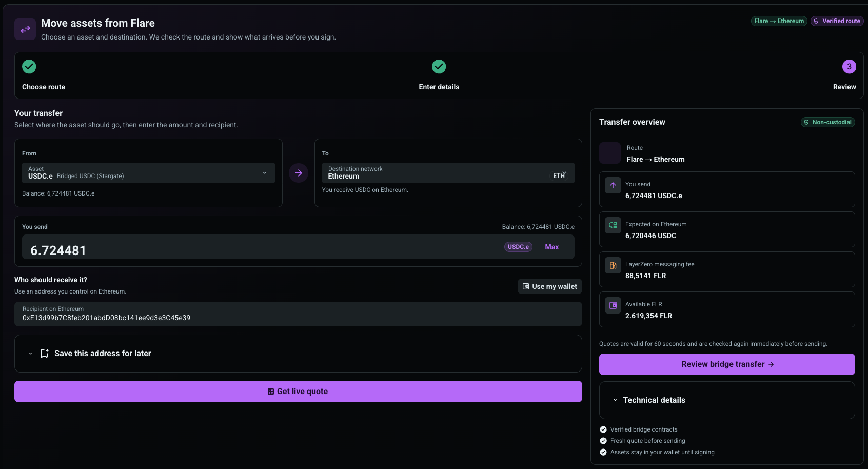Click the Verified route badge
Viewport: 868px width, 469px height.
click(837, 21)
